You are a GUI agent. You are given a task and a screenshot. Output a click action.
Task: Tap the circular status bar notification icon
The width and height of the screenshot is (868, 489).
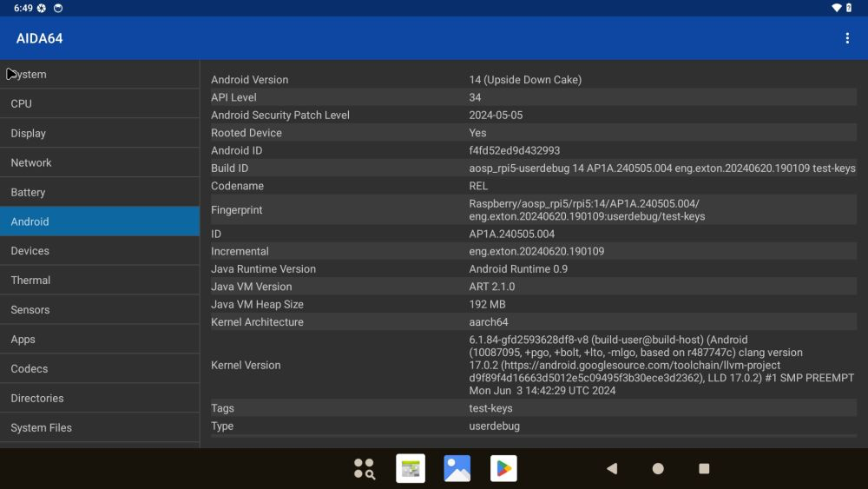(x=58, y=8)
